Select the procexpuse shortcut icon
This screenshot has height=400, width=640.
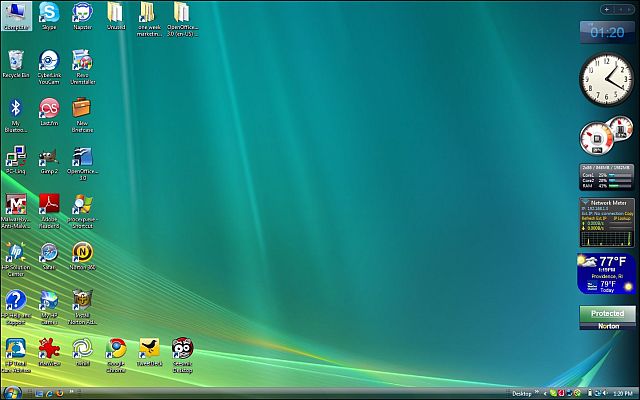[x=82, y=211]
